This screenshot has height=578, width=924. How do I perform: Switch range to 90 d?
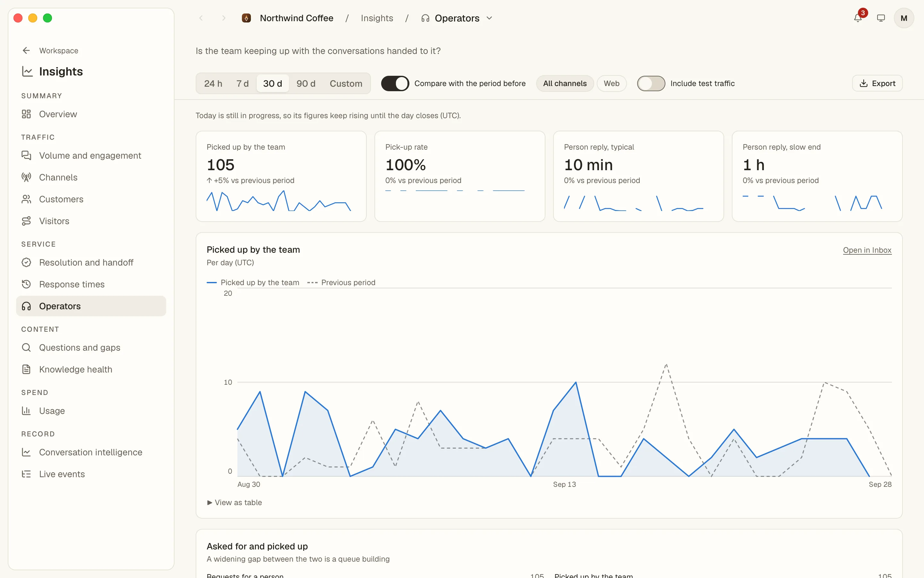tap(306, 83)
